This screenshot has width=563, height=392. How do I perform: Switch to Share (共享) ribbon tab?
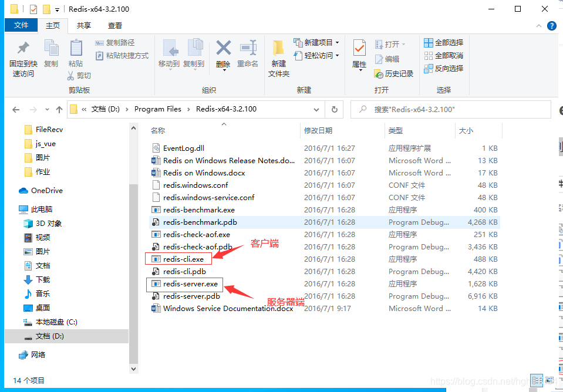84,25
